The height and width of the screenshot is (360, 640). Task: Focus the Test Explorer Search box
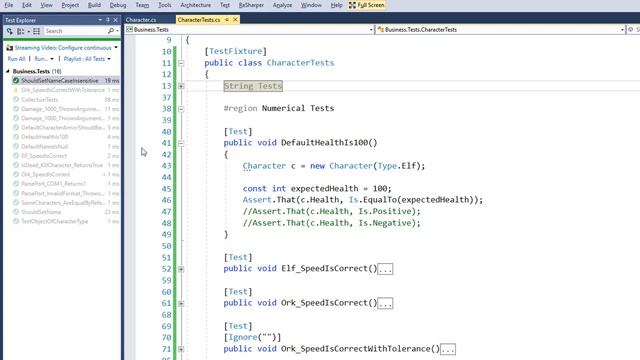click(76, 31)
